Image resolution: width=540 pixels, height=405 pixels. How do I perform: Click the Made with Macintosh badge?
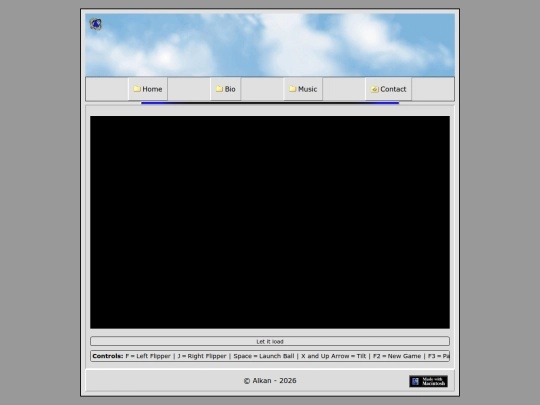coord(428,381)
